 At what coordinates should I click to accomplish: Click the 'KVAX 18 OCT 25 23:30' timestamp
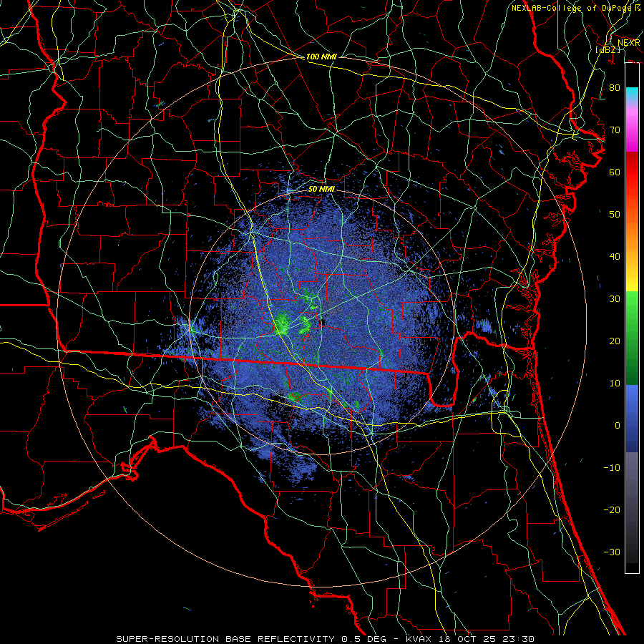[470, 639]
